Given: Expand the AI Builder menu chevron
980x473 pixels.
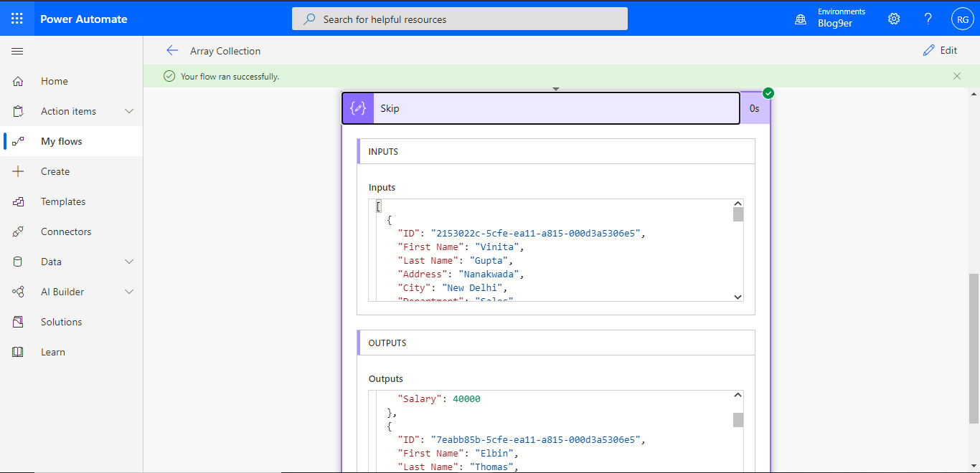Looking at the screenshot, I should [x=129, y=292].
